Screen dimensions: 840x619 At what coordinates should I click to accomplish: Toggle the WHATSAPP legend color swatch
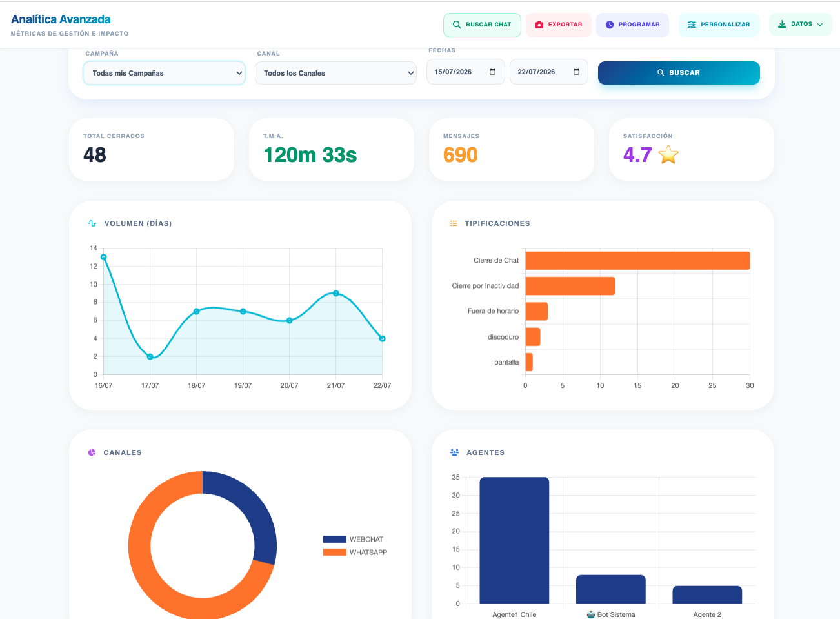335,553
